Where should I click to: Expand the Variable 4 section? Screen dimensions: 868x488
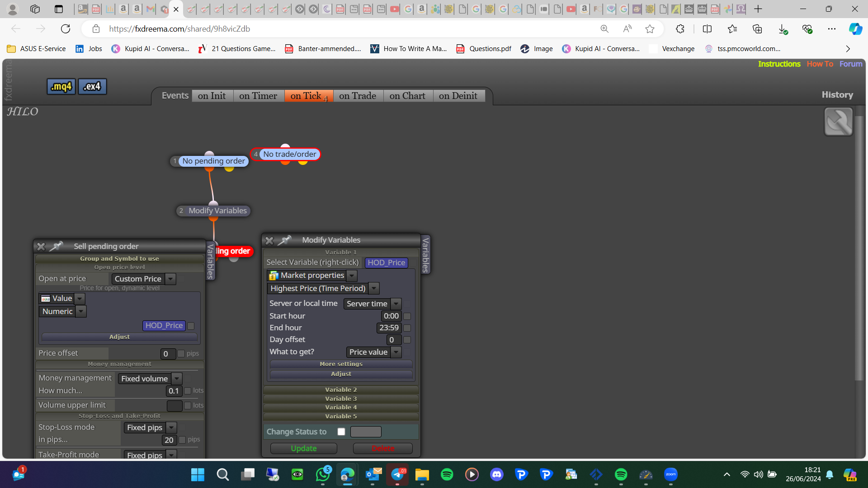click(341, 407)
